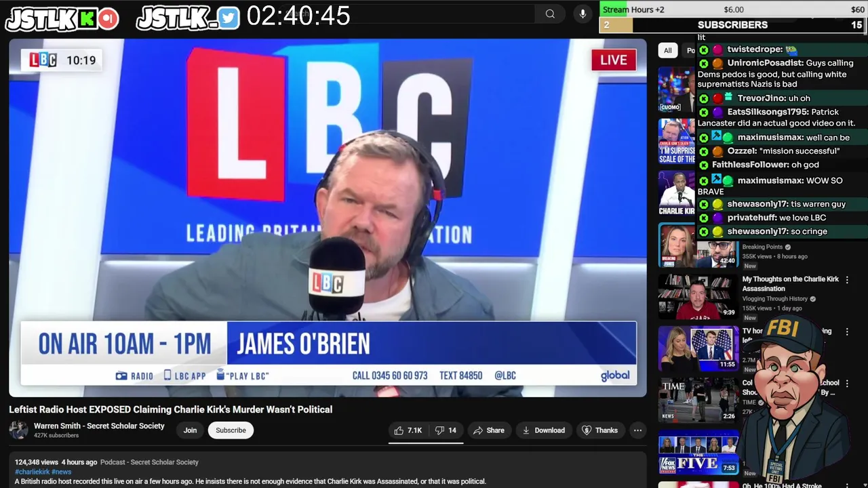Click the green X next to twistedrope
This screenshot has width=868, height=488.
704,49
